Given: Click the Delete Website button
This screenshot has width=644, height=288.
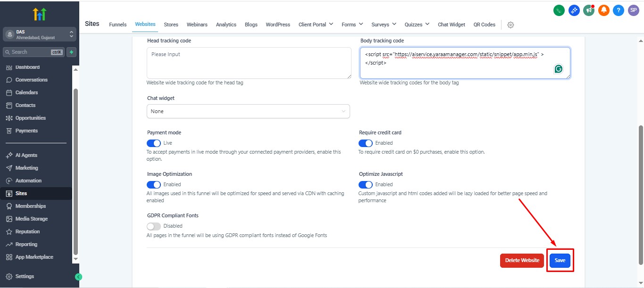Looking at the screenshot, I should point(522,260).
